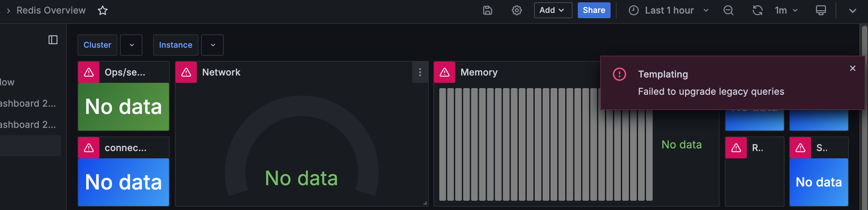Click the connec... panel title

[x=126, y=148]
